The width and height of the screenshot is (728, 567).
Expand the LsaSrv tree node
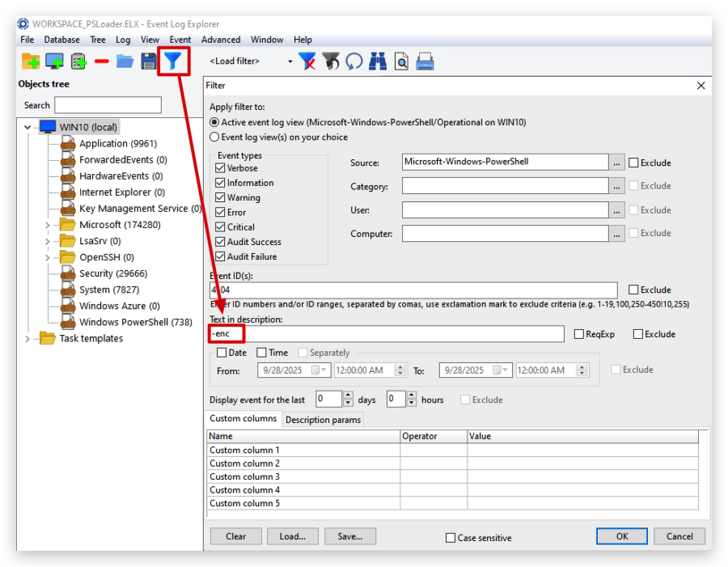(48, 242)
